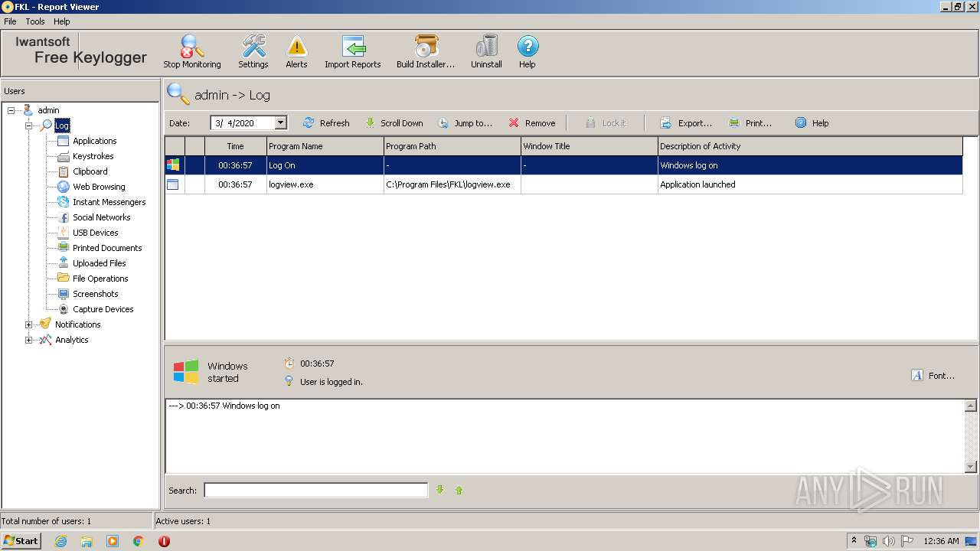Click the Export... button
The image size is (980, 551).
click(x=686, y=122)
